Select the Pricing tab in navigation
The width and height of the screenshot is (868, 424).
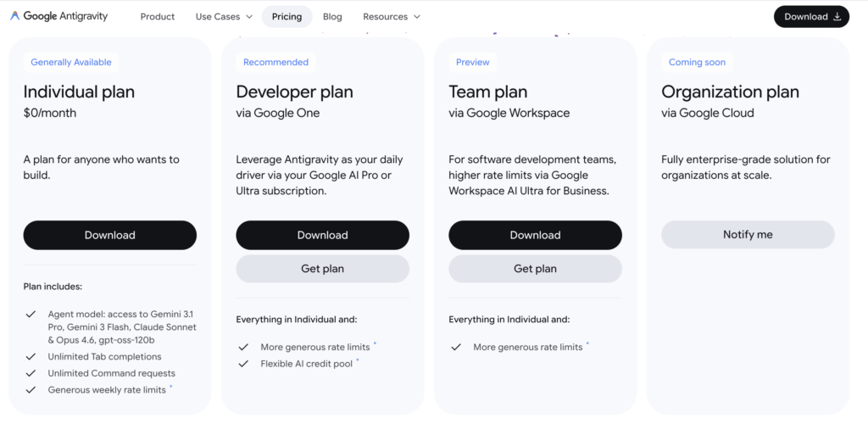tap(287, 16)
